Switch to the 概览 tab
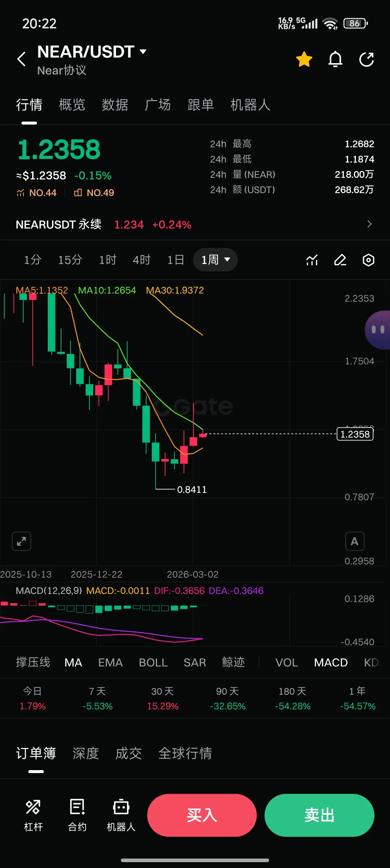Viewport: 390px width, 868px height. [72, 105]
